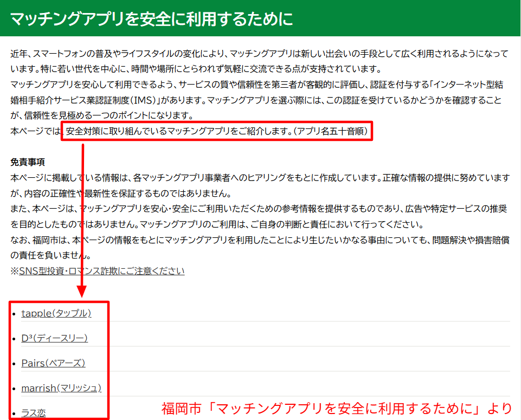Click the sentence 安全対策に取り組んでいるマッチングアプリをご紹介します
Screen dimensions: 521x420
179,131
